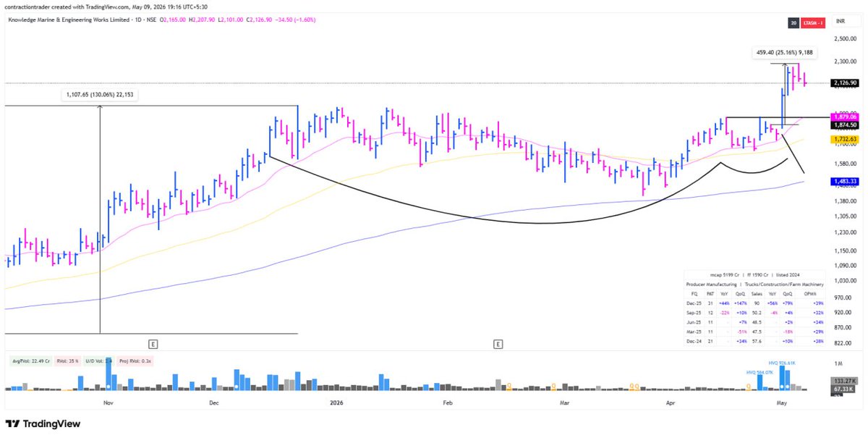
Task: Click the 459.40 (25.16%) measurement label
Action: (786, 52)
